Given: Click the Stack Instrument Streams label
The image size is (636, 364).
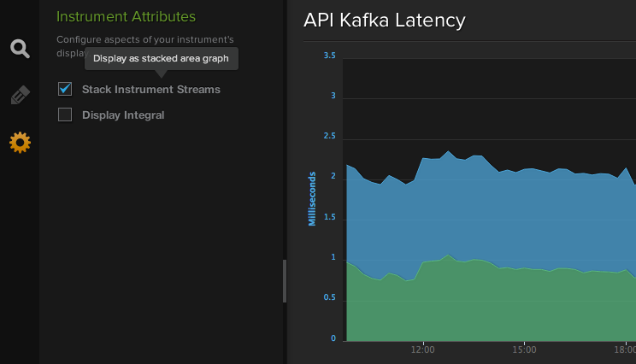Looking at the screenshot, I should click(x=151, y=89).
